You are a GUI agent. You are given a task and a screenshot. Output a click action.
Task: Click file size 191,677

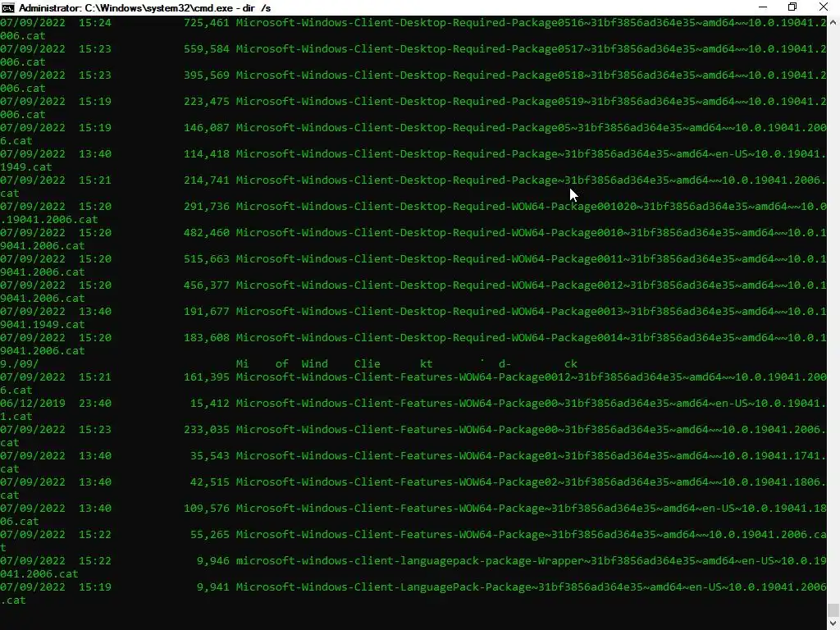[206, 312]
